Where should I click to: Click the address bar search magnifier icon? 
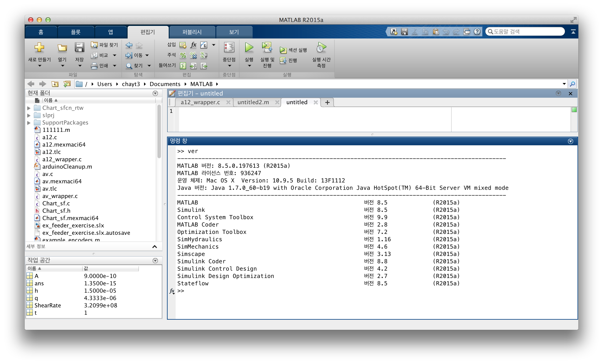pos(572,84)
